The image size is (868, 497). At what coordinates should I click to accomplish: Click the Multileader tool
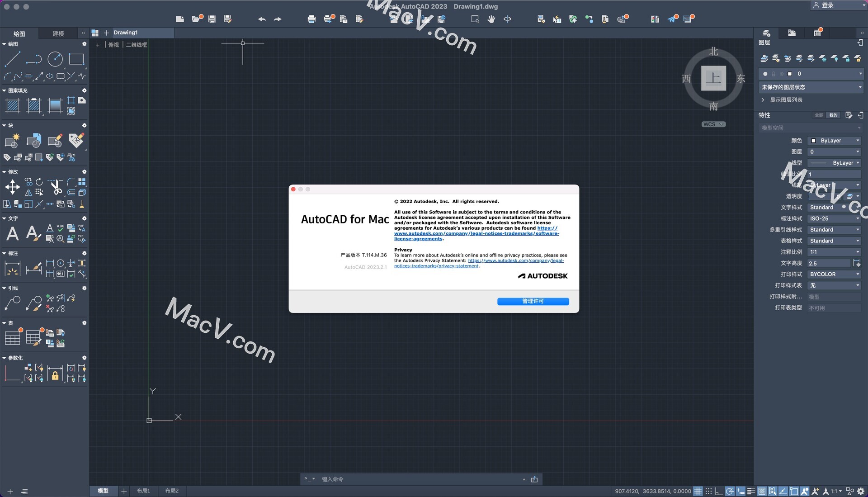pyautogui.click(x=12, y=303)
